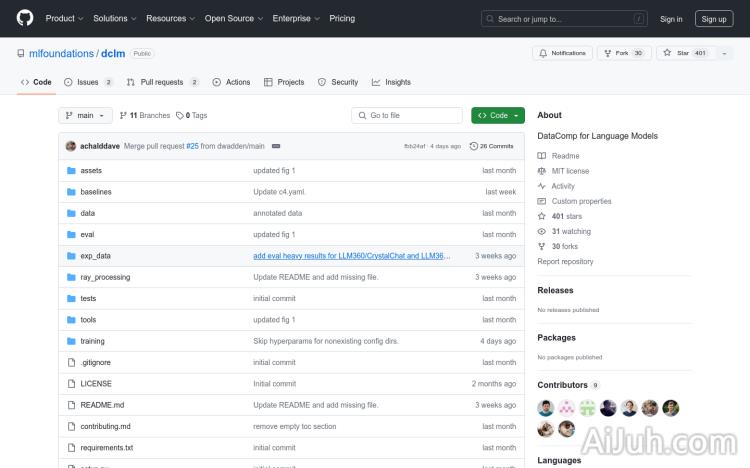Viewport: 750px width, 468px height.
Task: Expand the Star lists dropdown arrow
Action: [x=724, y=53]
